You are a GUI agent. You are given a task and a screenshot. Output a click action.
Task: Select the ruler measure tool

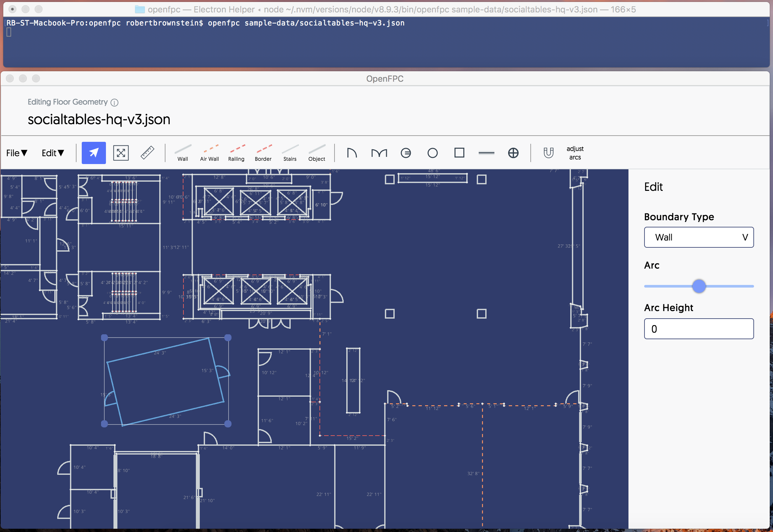tap(147, 153)
